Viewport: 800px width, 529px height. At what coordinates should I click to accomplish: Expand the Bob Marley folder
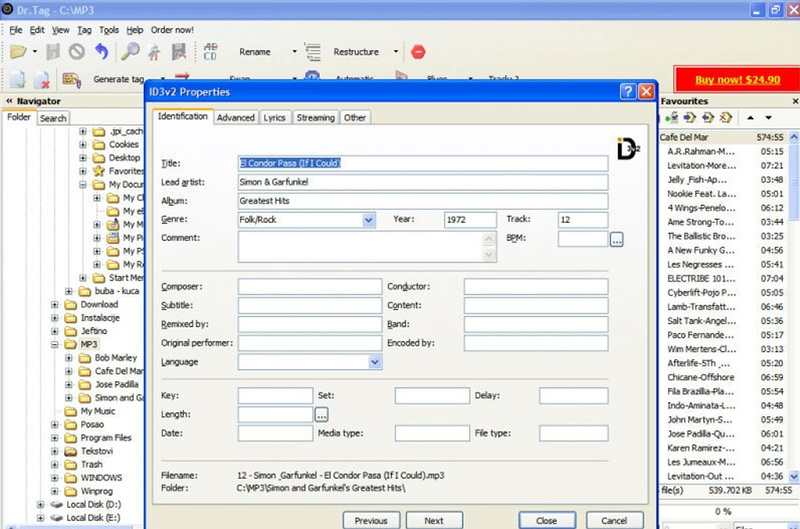tap(69, 358)
